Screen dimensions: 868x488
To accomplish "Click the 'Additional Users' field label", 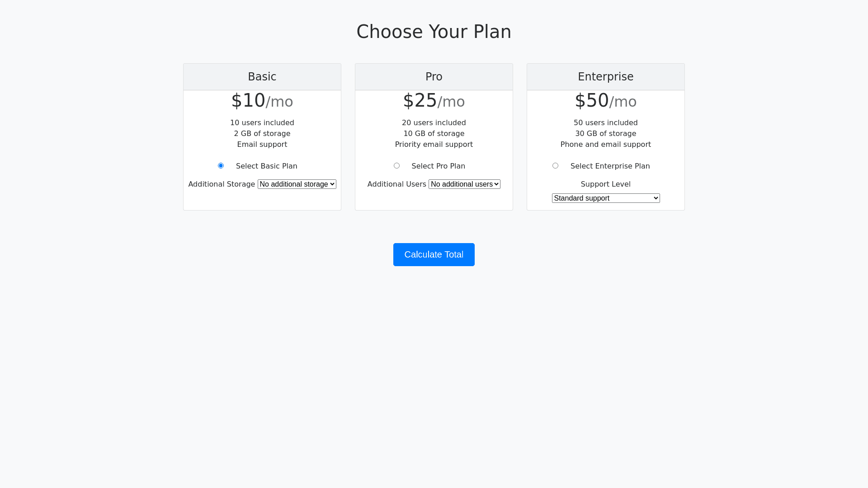I will point(396,184).
